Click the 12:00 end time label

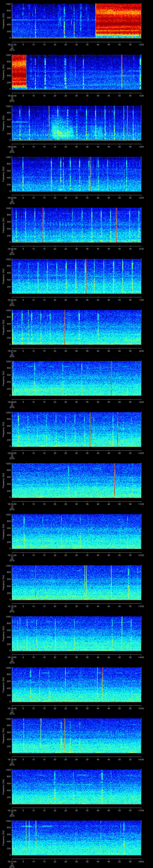pyautogui.click(x=141, y=555)
